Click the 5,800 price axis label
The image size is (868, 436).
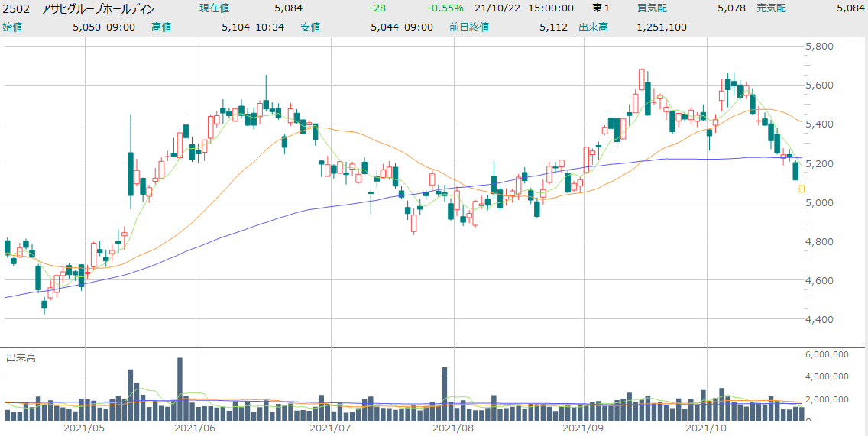point(820,47)
